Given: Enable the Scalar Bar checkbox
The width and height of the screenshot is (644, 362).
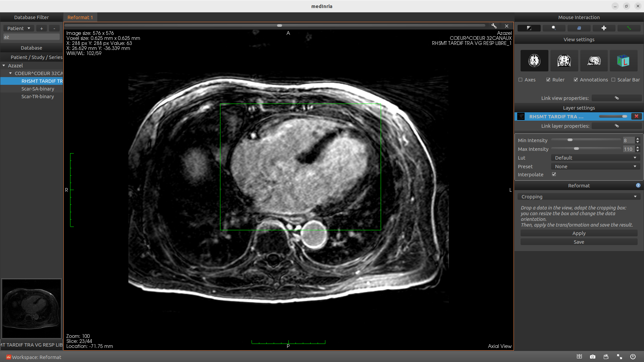Looking at the screenshot, I should coord(613,80).
